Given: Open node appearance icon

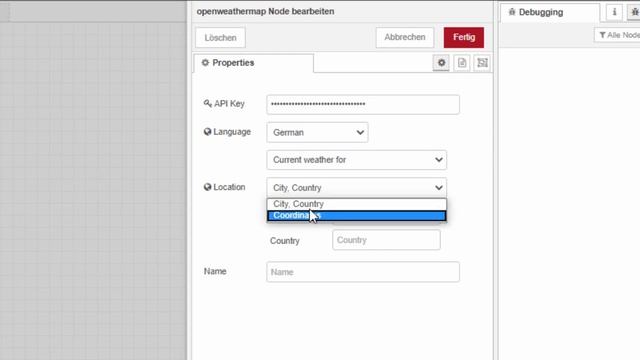Looking at the screenshot, I should (482, 63).
